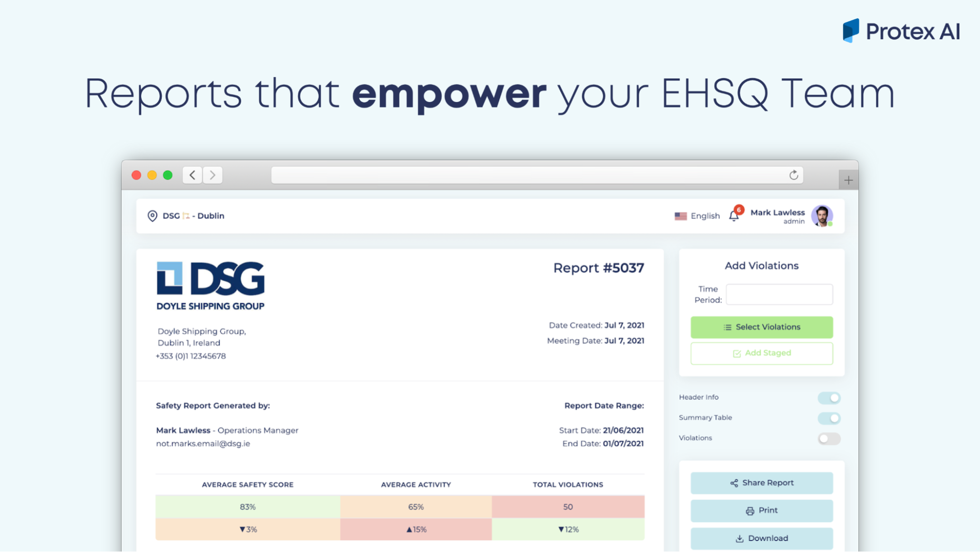Click the Protex AI logo

(x=901, y=31)
